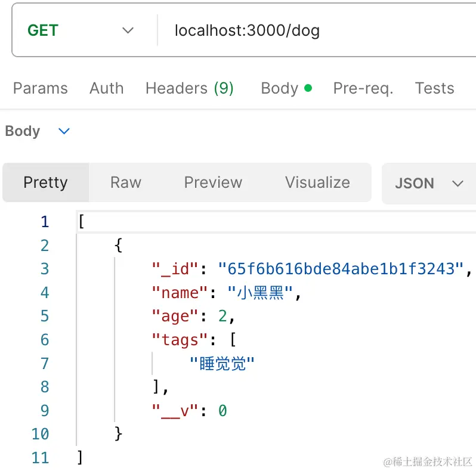Click line number 11 in the gutter
The width and height of the screenshot is (476, 471).
tap(40, 458)
